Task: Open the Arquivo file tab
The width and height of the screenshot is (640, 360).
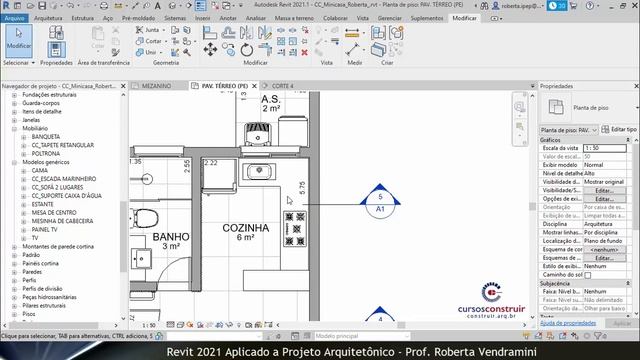Action: (x=15, y=18)
